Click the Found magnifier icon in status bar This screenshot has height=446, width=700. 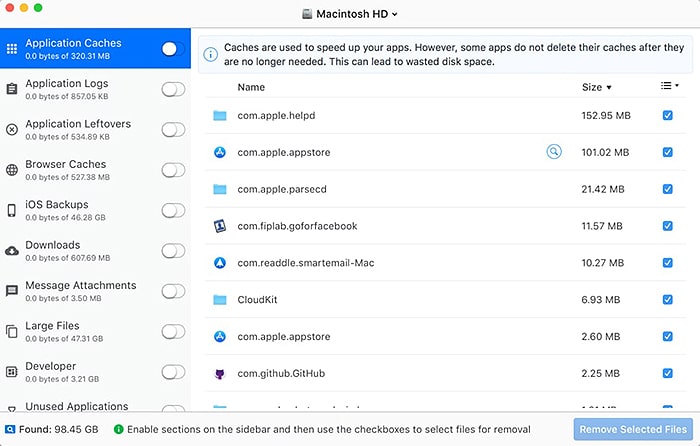[10, 429]
